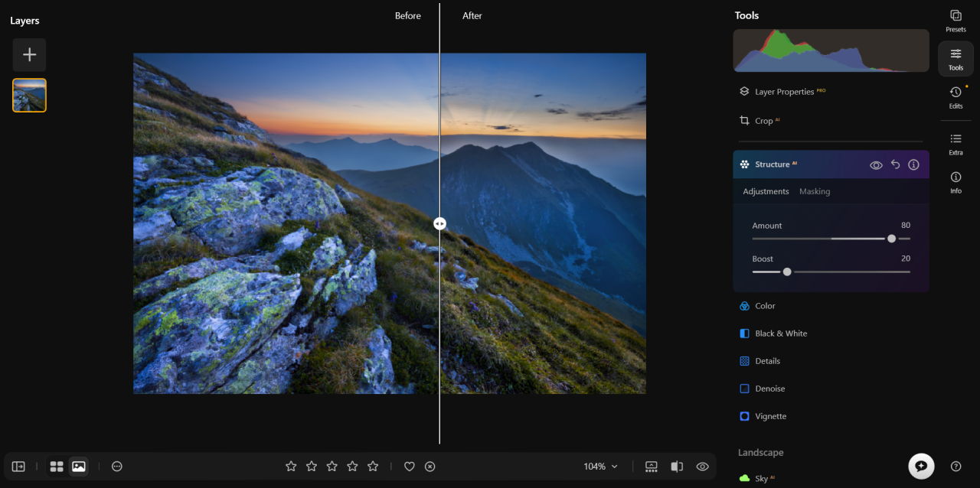The image size is (980, 488).
Task: Add a new layer with plus button
Action: [x=29, y=55]
